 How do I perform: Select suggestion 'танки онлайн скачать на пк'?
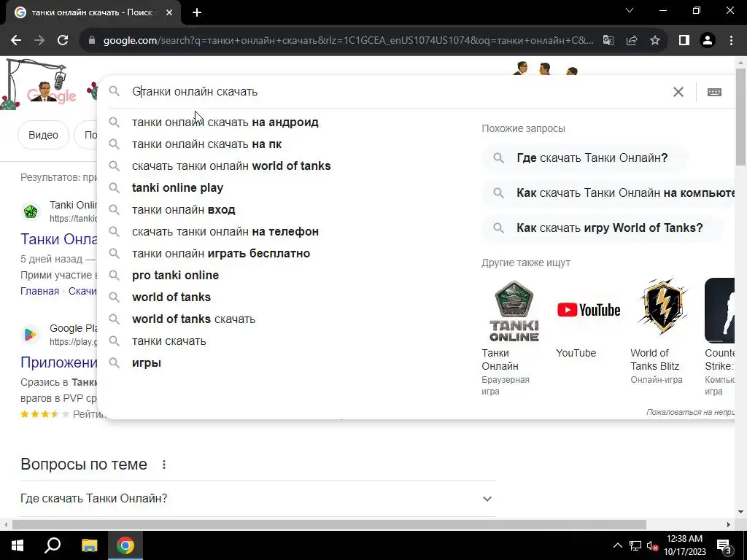point(206,144)
